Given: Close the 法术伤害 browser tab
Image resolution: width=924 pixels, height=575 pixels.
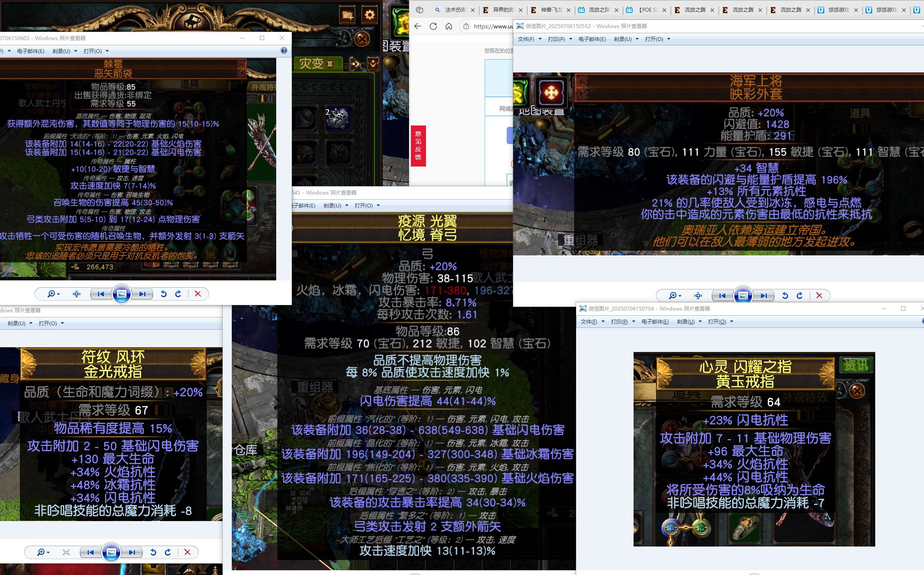Looking at the screenshot, I should coord(473,10).
